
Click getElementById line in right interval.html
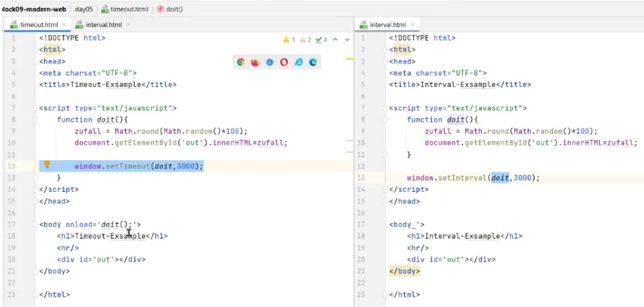pyautogui.click(x=531, y=143)
